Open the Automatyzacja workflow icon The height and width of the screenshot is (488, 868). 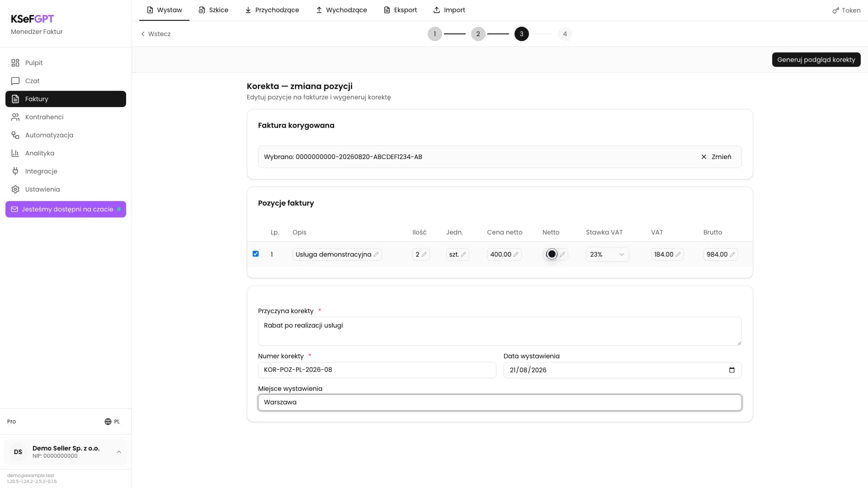click(x=15, y=135)
